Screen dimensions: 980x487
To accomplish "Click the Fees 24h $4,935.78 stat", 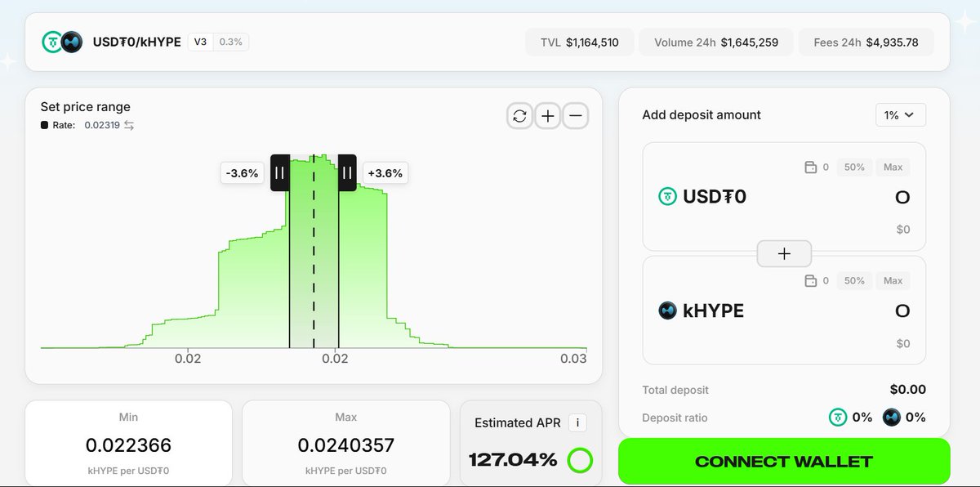I will coord(866,42).
